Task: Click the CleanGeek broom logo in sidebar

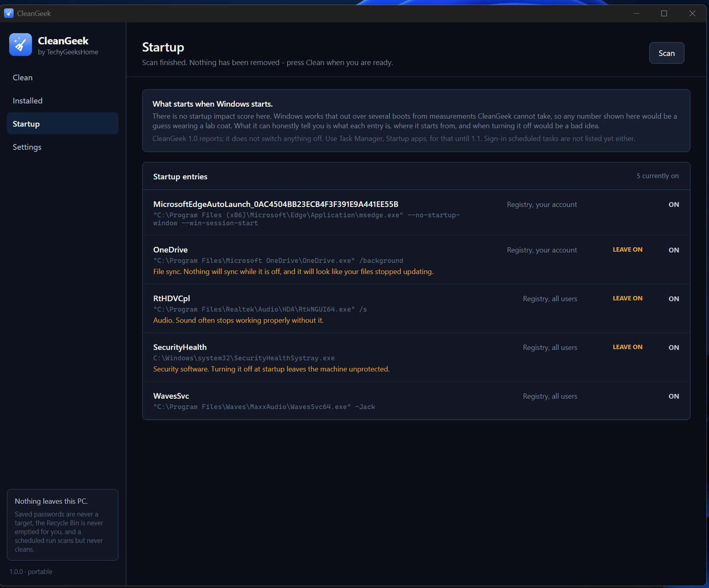Action: coord(21,45)
